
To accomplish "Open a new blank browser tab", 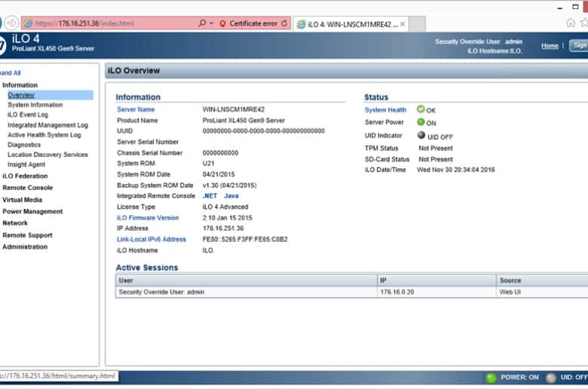I will point(417,24).
